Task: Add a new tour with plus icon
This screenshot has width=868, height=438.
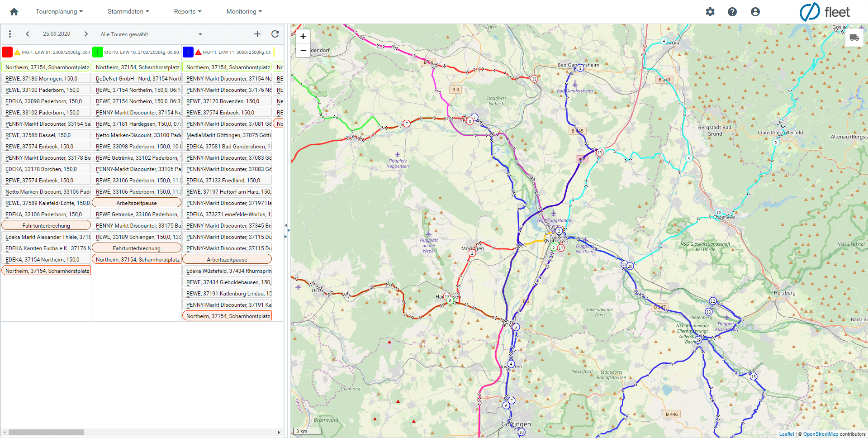Action: [x=257, y=34]
